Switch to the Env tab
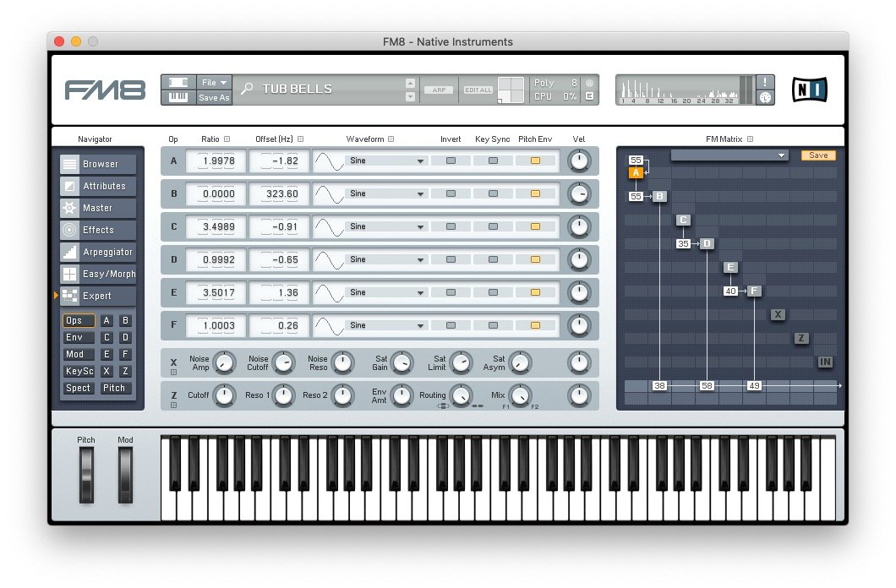 79,337
